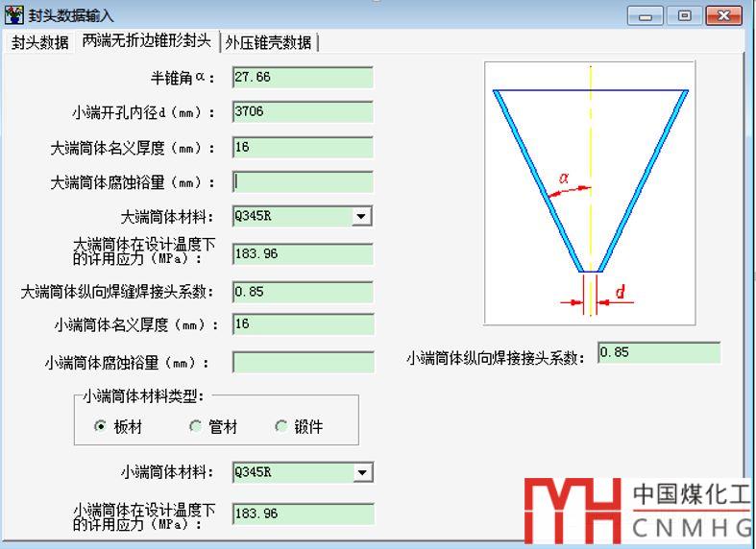Viewport: 756px width, 549px height.
Task: Close the 封头数据输入 window
Action: pyautogui.click(x=723, y=16)
